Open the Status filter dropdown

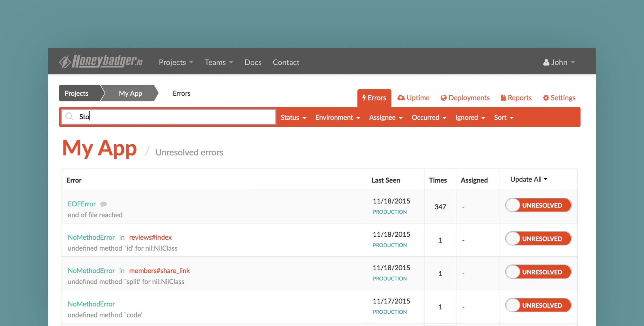[x=293, y=117]
